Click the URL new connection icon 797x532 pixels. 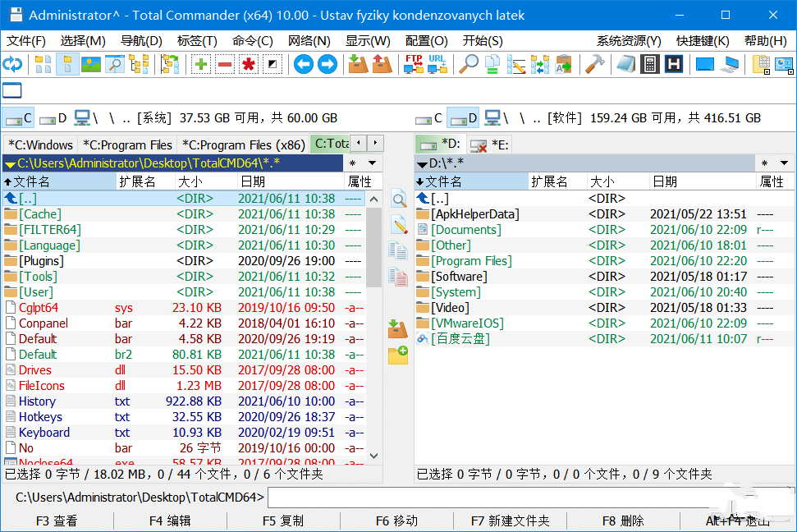pyautogui.click(x=437, y=64)
